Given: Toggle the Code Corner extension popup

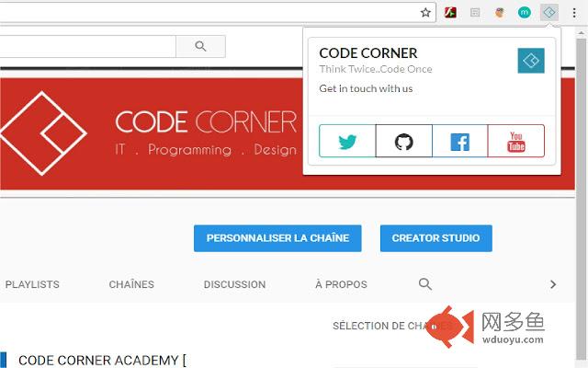Looking at the screenshot, I should pyautogui.click(x=549, y=13).
